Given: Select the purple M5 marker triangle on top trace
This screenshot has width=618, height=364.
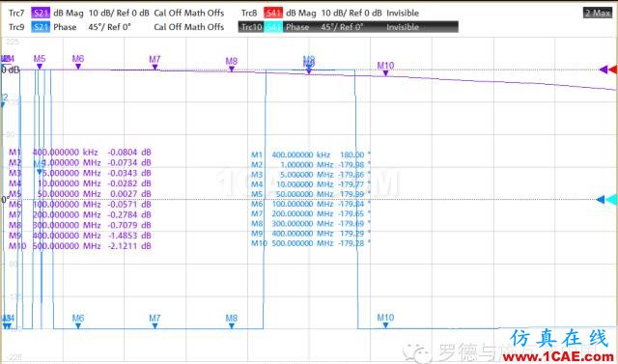Looking at the screenshot, I should coord(40,67).
